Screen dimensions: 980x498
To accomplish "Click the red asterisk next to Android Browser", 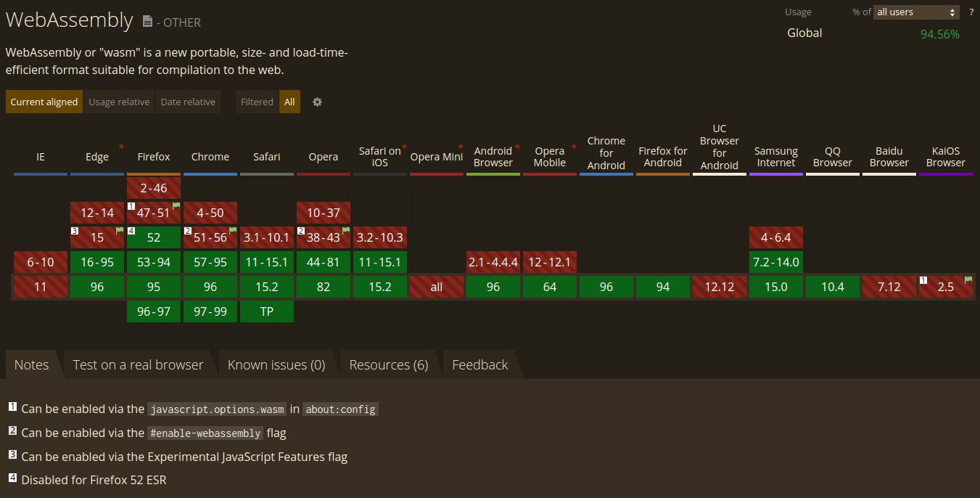I will pos(517,147).
